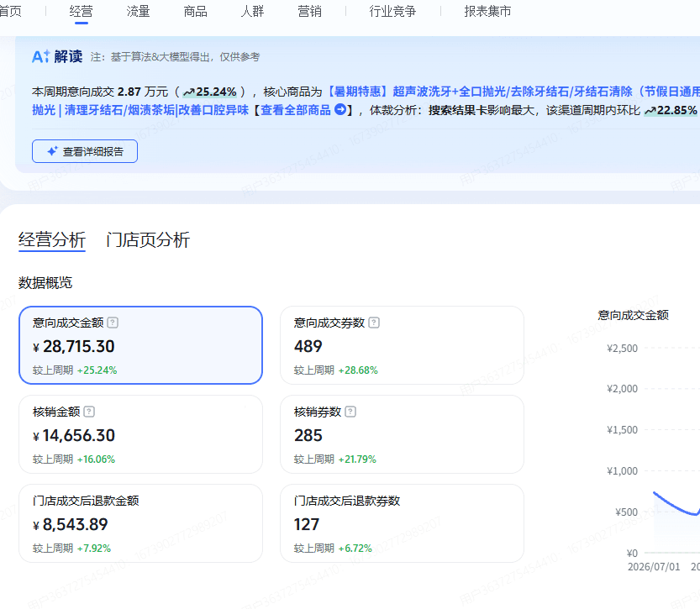Click the 2026/07/01 date label
This screenshot has height=609, width=700.
coord(654,567)
